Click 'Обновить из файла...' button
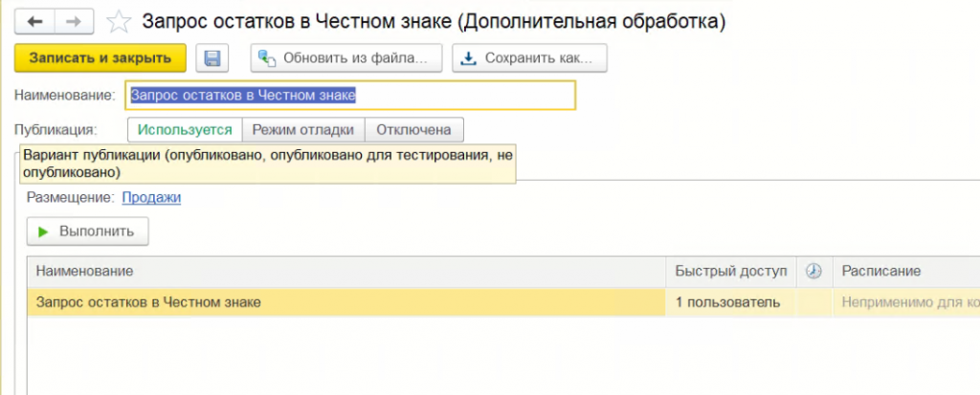This screenshot has height=395, width=980. coord(345,58)
